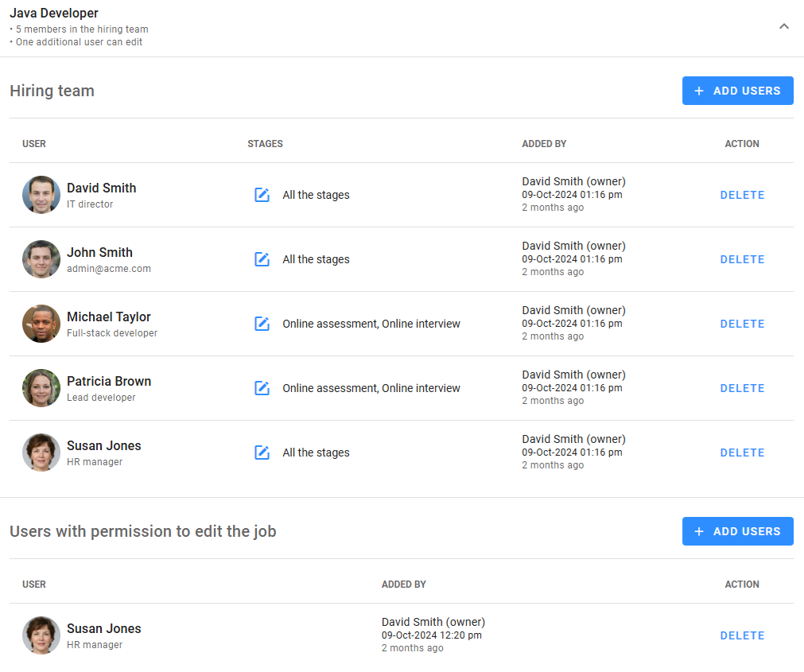Click the plus icon on editors Add Users button
The image size is (804, 672).
[699, 531]
